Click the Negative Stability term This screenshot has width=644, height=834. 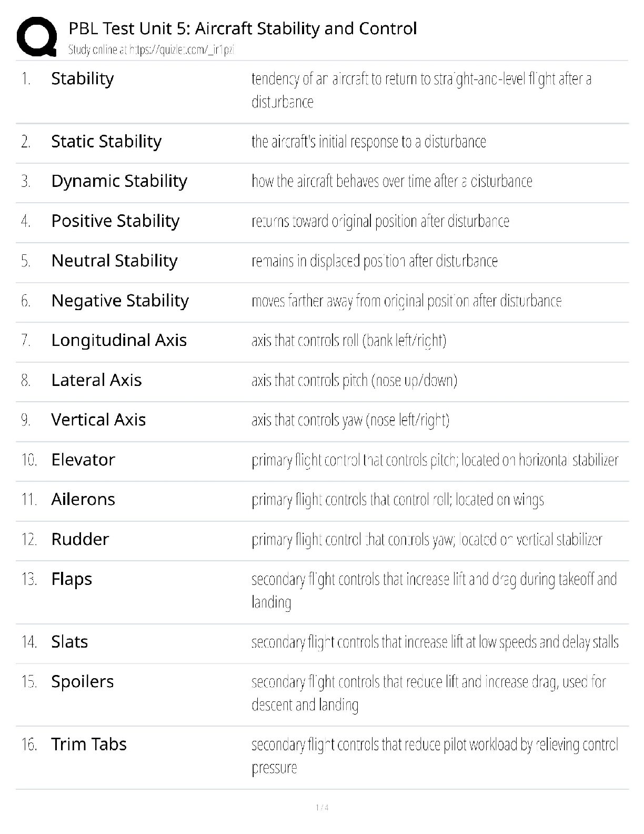coord(120,300)
